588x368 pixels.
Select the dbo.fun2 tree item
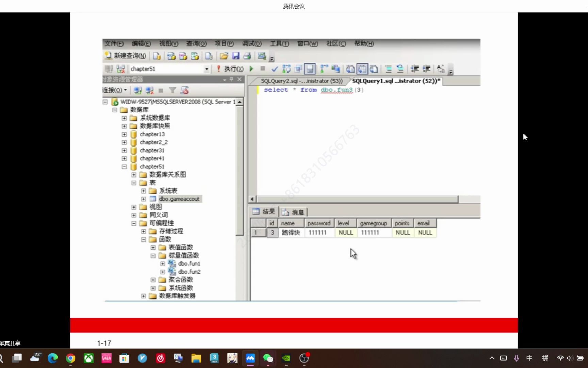189,272
